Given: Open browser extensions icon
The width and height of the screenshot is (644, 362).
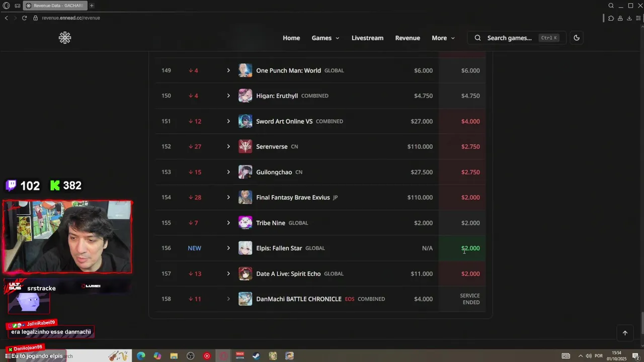Looking at the screenshot, I should point(611,18).
